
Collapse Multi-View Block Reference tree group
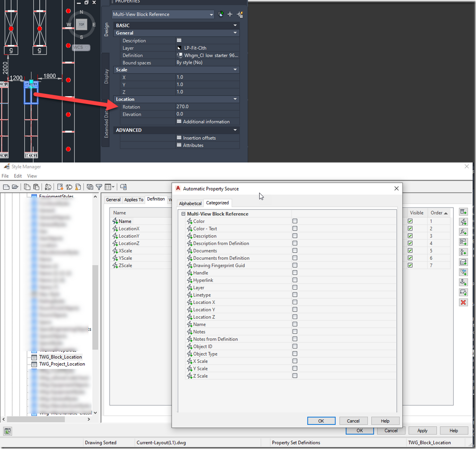(183, 214)
